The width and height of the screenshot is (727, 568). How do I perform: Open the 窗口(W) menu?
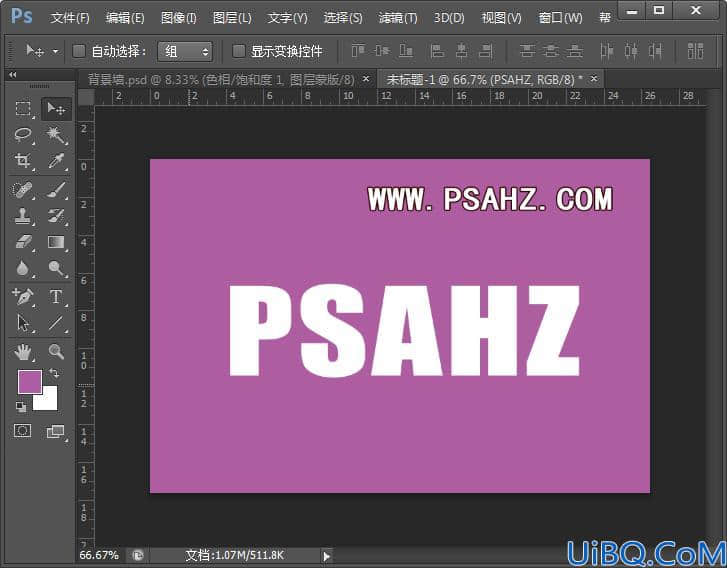(560, 18)
